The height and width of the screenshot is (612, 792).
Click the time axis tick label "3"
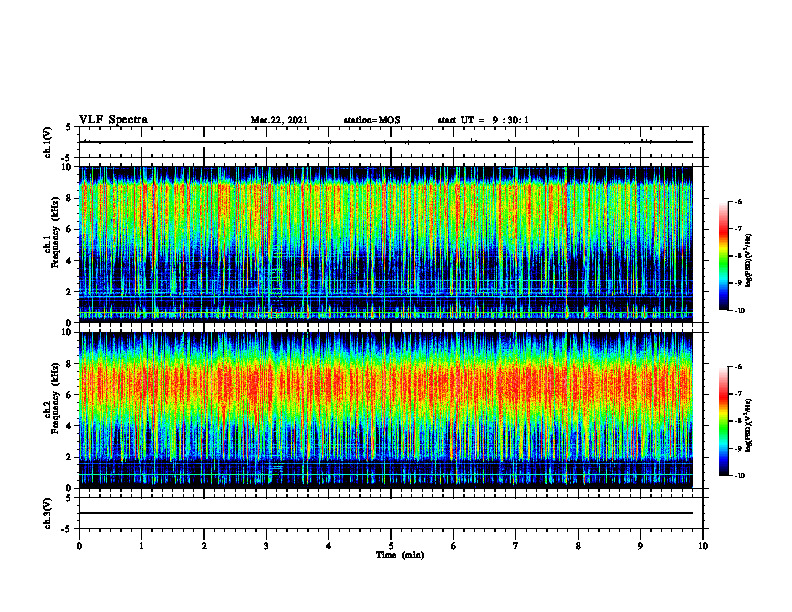(x=266, y=546)
